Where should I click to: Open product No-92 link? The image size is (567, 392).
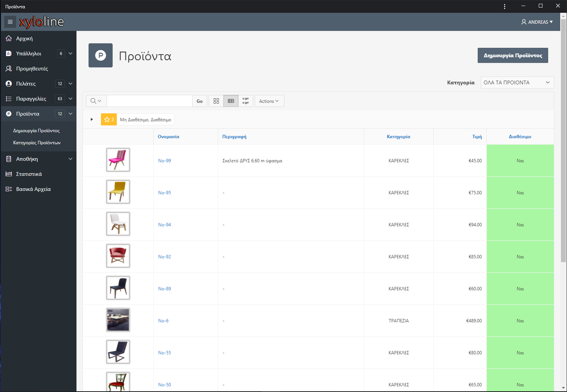click(165, 257)
